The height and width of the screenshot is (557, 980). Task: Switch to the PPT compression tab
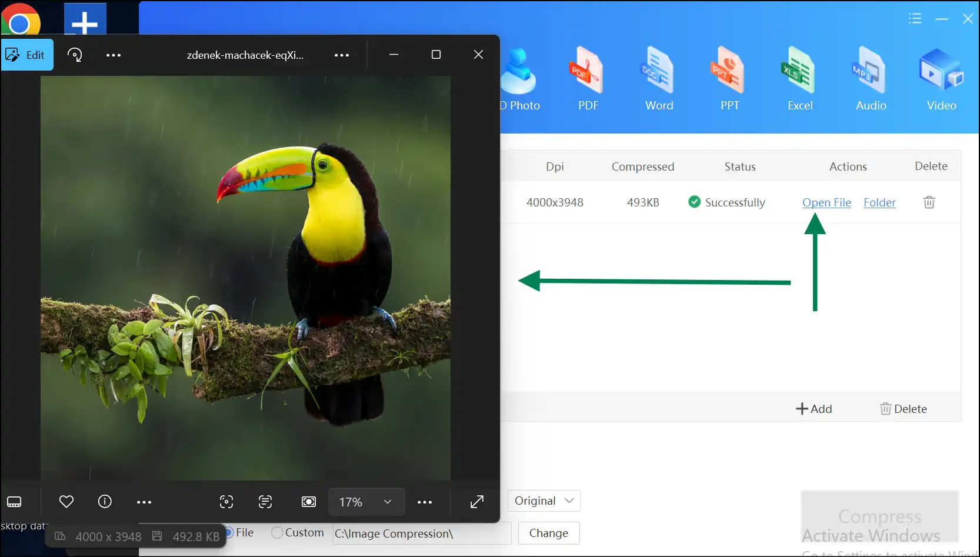pos(729,79)
